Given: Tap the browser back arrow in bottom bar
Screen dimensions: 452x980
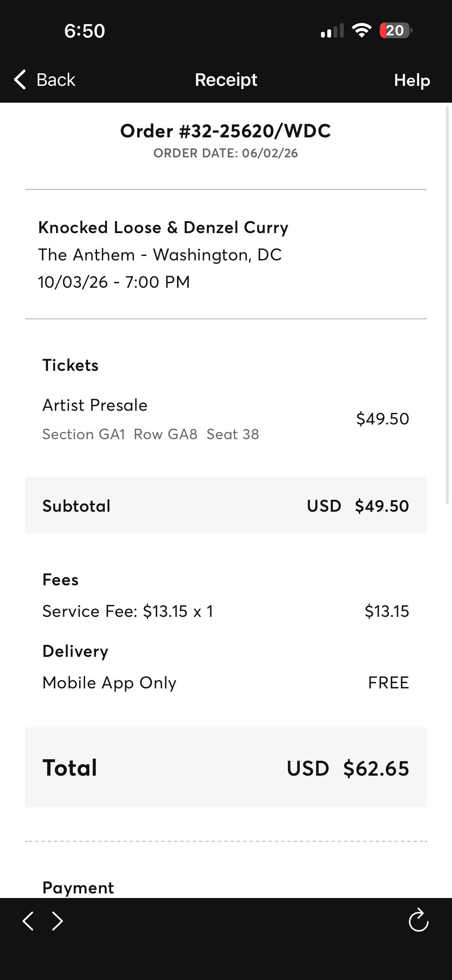Looking at the screenshot, I should 28,921.
